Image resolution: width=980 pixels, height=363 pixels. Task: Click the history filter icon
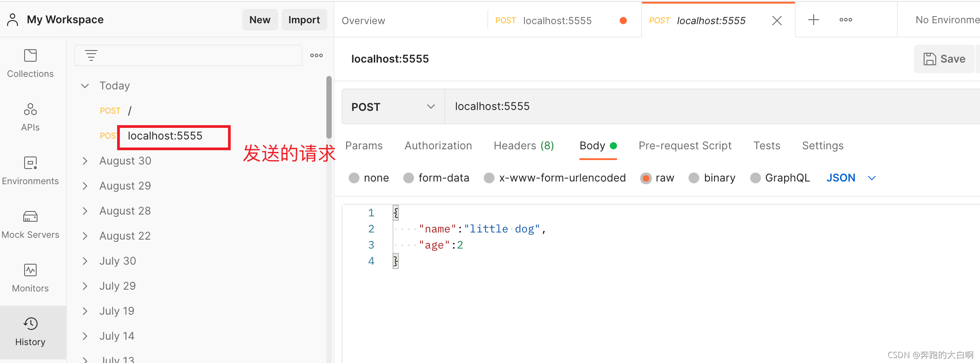91,55
